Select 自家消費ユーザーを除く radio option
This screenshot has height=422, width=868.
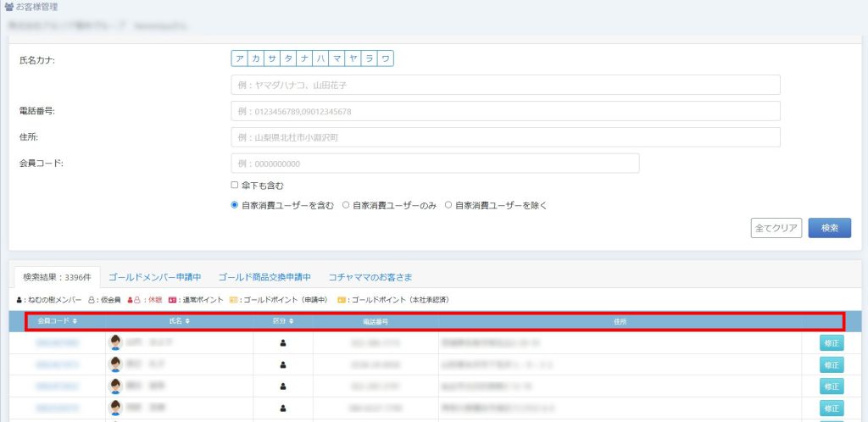(448, 205)
